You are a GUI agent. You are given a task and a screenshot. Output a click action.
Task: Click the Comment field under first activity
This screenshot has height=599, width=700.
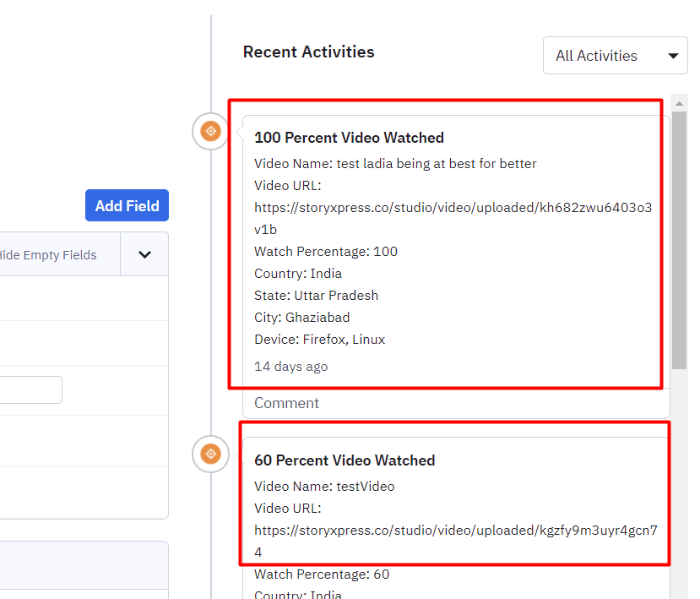point(456,403)
